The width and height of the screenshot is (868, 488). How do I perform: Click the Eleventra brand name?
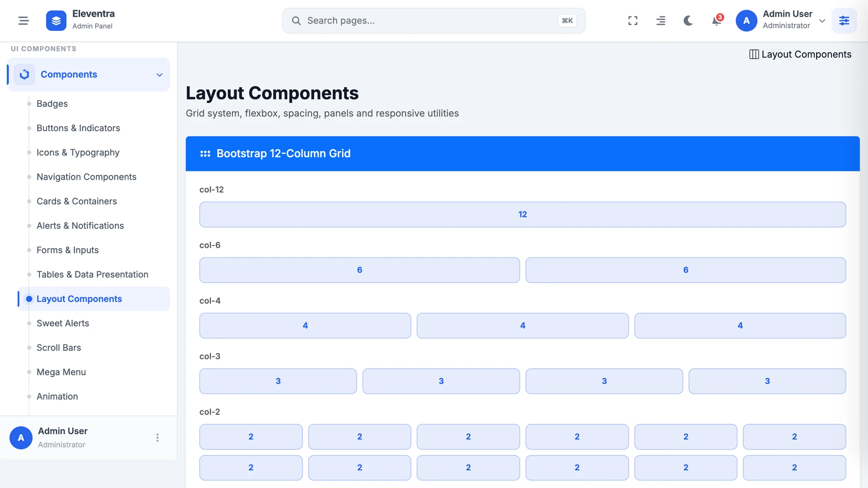pyautogui.click(x=93, y=14)
